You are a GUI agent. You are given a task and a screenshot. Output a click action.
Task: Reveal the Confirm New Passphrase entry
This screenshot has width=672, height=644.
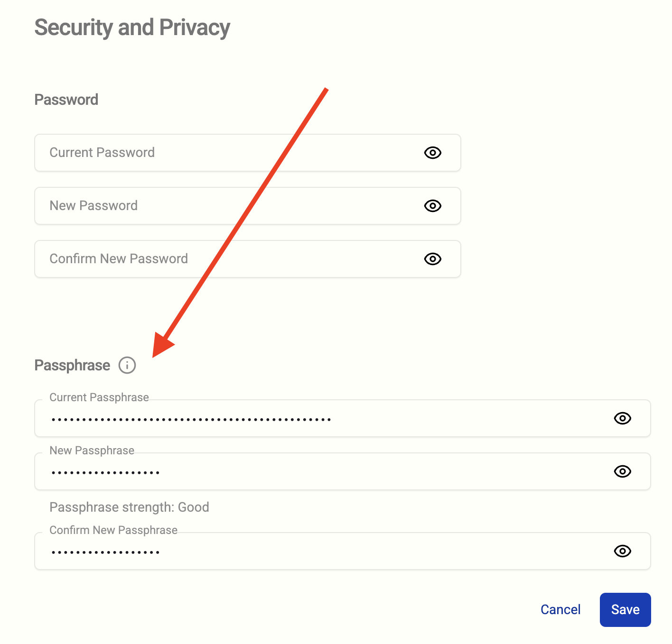tap(622, 551)
